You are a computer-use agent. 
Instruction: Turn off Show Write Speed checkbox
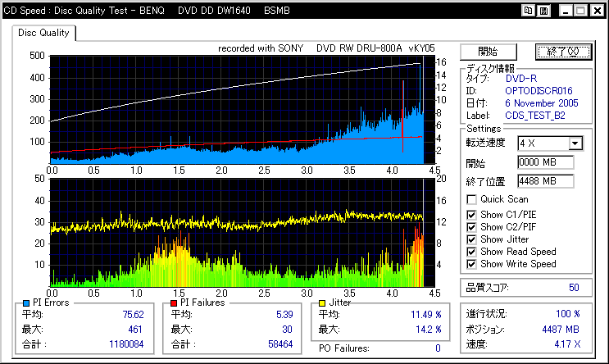coord(471,264)
